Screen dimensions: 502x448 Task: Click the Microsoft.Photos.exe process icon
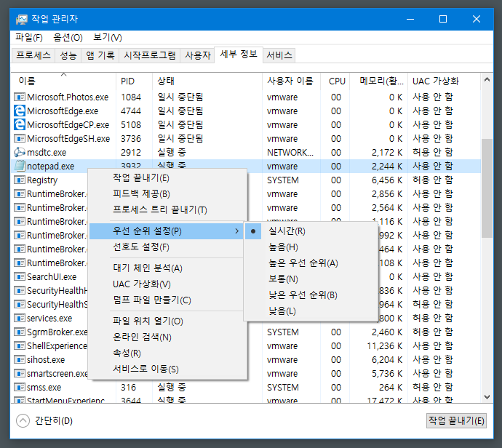[x=20, y=97]
